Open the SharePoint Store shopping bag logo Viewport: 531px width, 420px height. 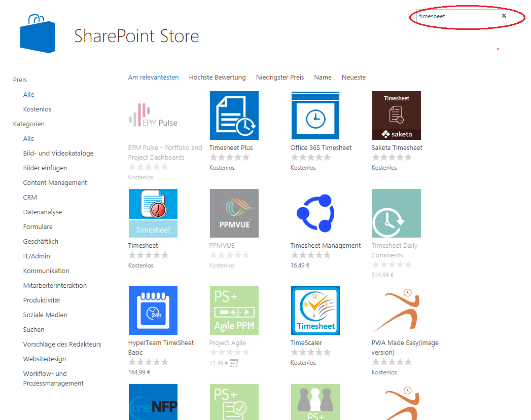point(38,33)
